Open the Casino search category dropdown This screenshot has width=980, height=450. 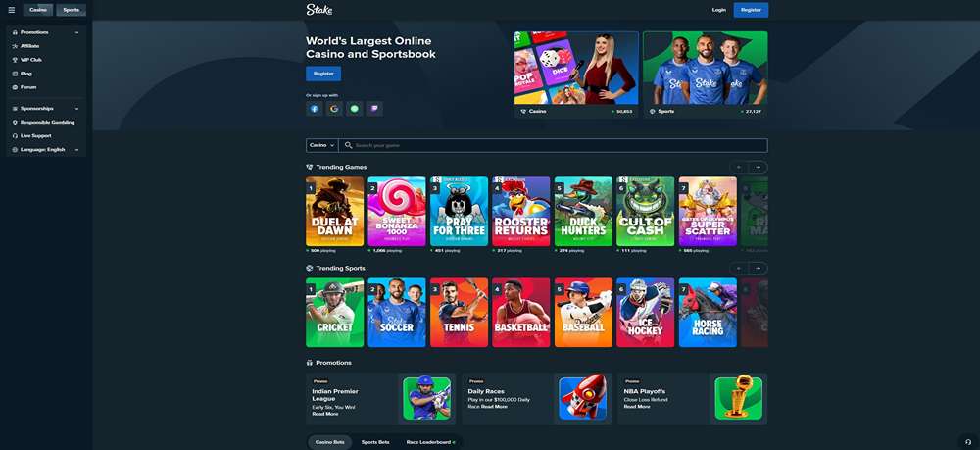click(321, 145)
